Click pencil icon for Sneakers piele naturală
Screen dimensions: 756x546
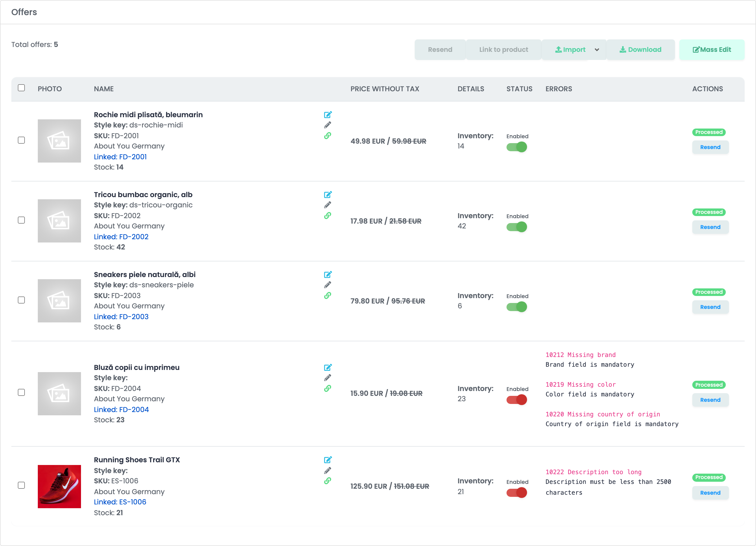pos(328,285)
